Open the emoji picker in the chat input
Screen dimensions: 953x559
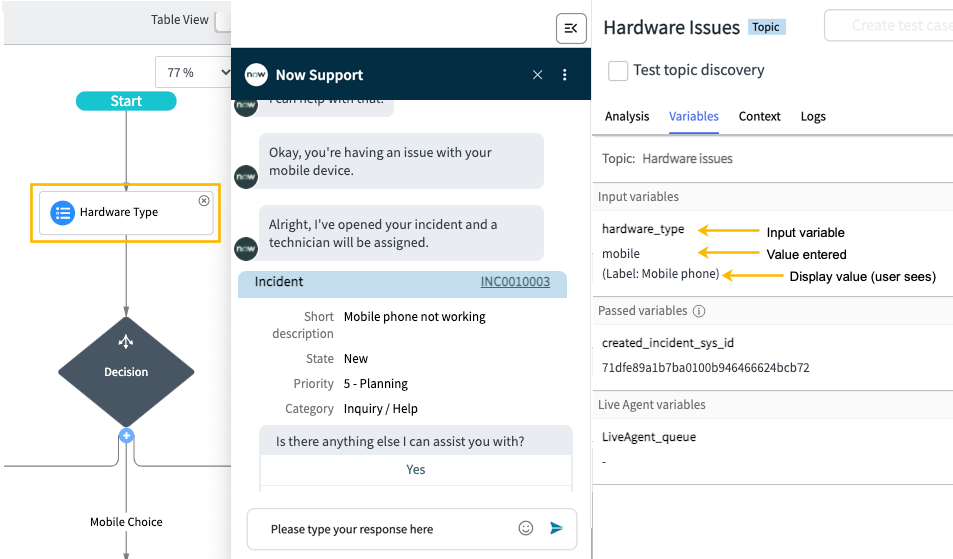click(526, 528)
